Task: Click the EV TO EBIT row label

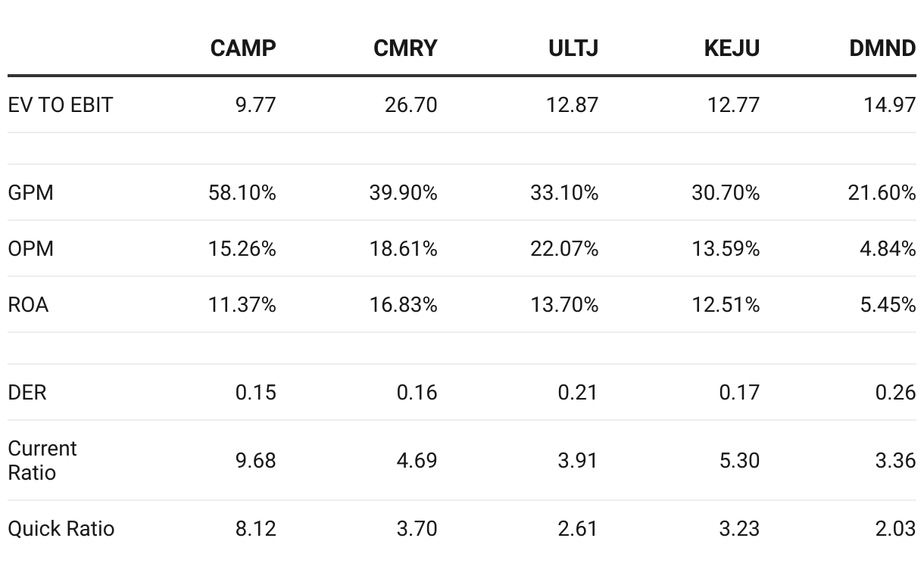Action: [x=61, y=105]
